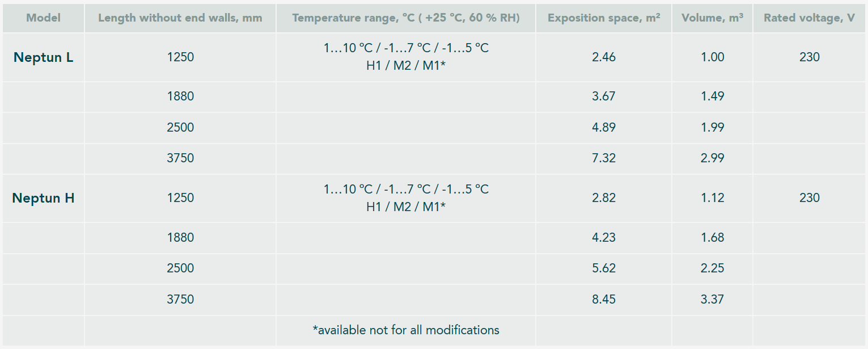Select the 1.00 volume cell

click(x=713, y=57)
